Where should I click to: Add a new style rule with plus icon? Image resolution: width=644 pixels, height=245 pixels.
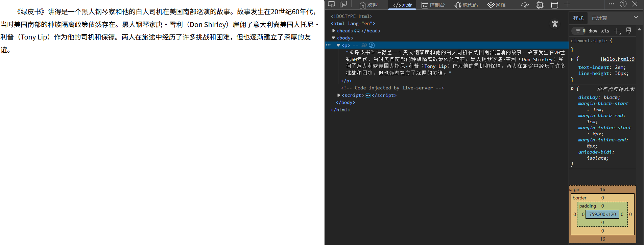(x=617, y=31)
